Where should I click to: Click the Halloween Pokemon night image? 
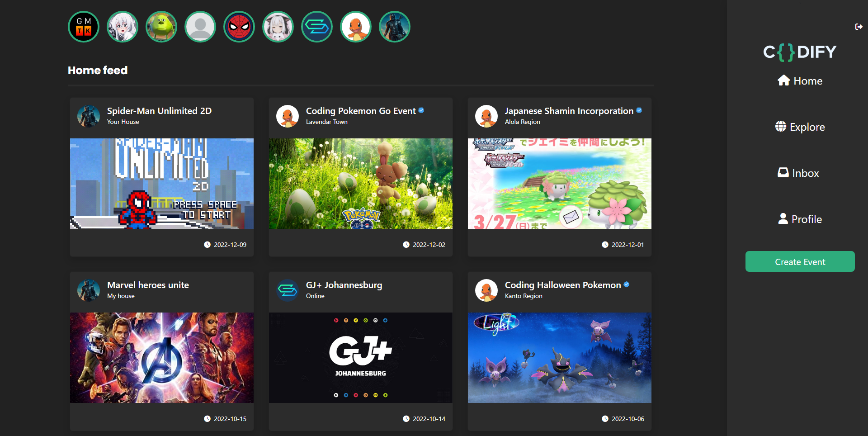(560, 358)
